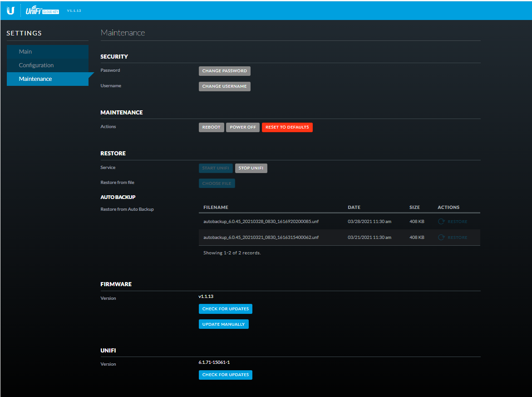
Task: Click the red Reset to Defaults button
Action: point(287,127)
